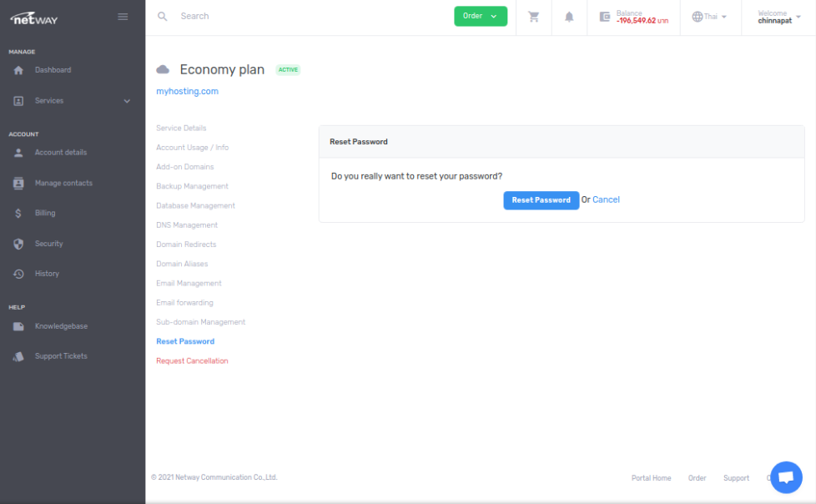
Task: Click the Dashboard home icon
Action: [x=18, y=70]
